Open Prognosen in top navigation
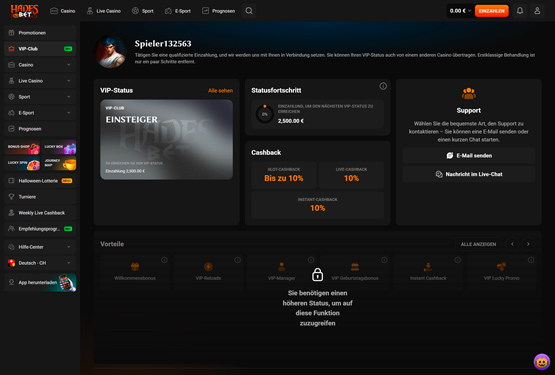The image size is (555, 375). (x=218, y=11)
